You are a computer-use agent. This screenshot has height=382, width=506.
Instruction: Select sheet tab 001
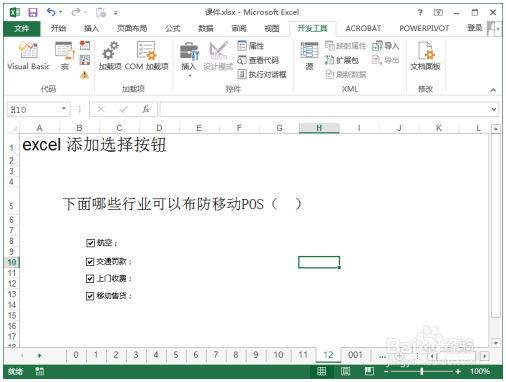pyautogui.click(x=355, y=355)
